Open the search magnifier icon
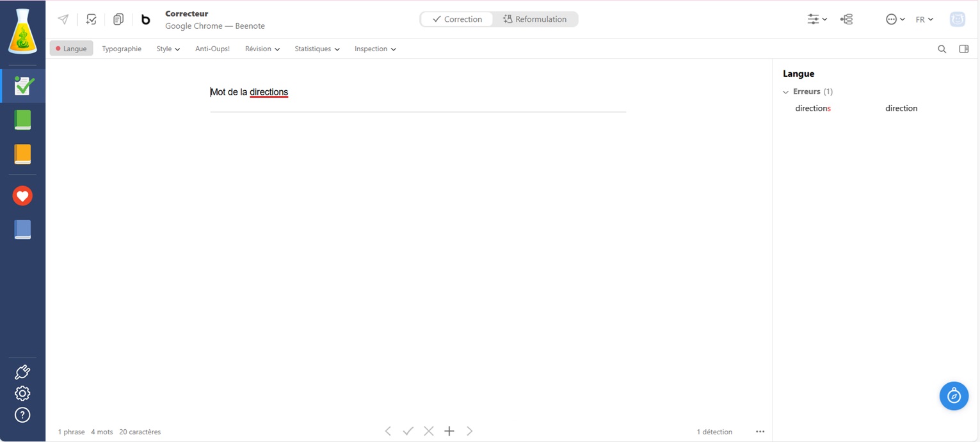The height and width of the screenshot is (442, 980). [942, 49]
